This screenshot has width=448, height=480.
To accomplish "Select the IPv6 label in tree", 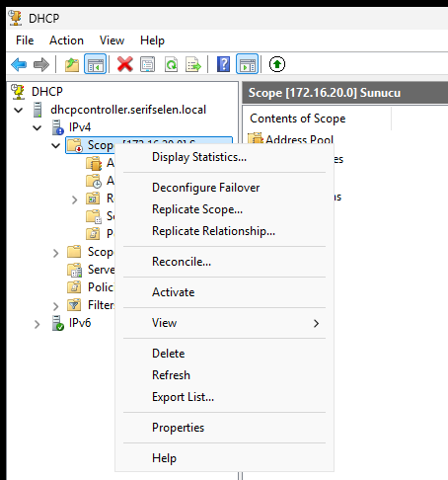I will [x=80, y=323].
